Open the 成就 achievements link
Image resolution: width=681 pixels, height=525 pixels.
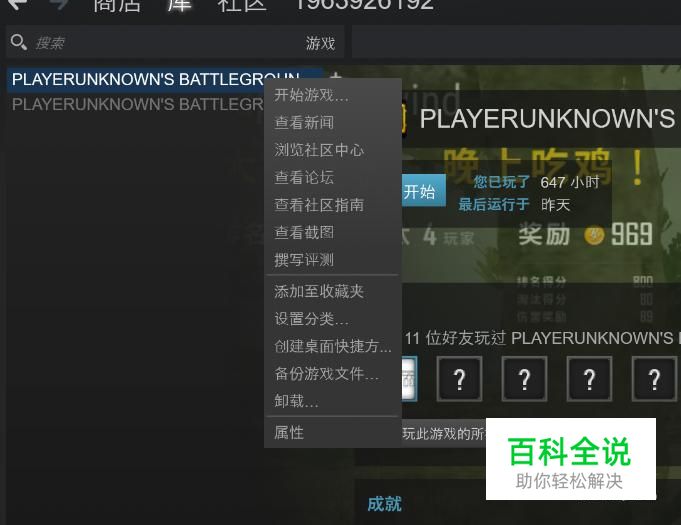click(384, 504)
